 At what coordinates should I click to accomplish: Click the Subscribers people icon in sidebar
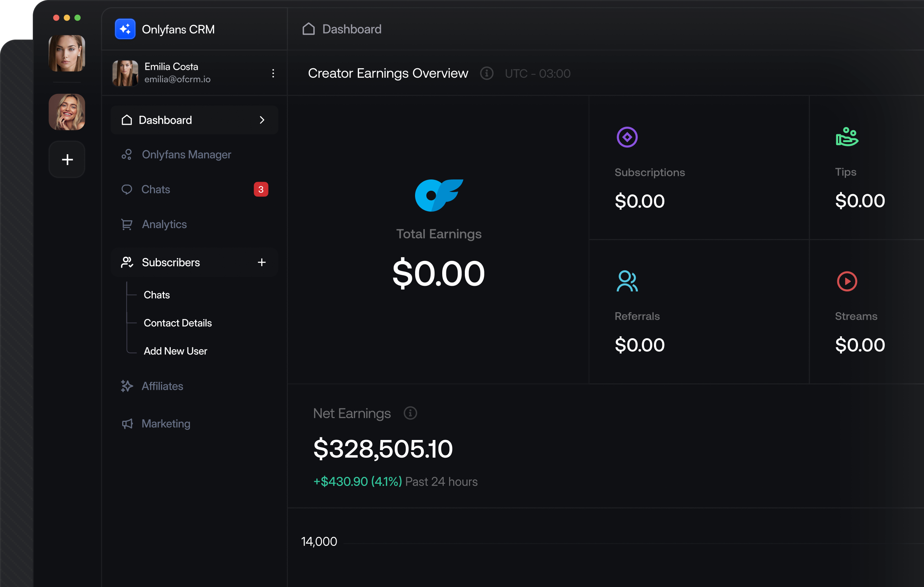pos(127,262)
